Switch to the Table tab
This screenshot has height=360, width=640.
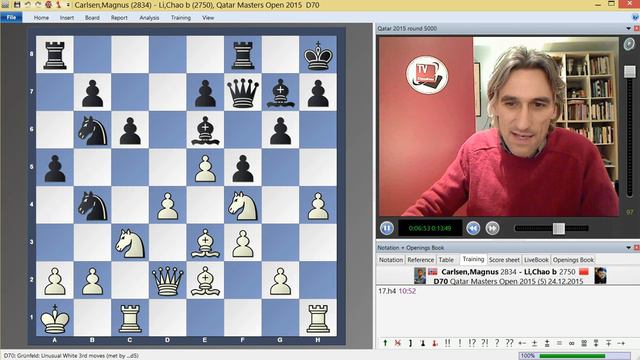[x=446, y=260]
